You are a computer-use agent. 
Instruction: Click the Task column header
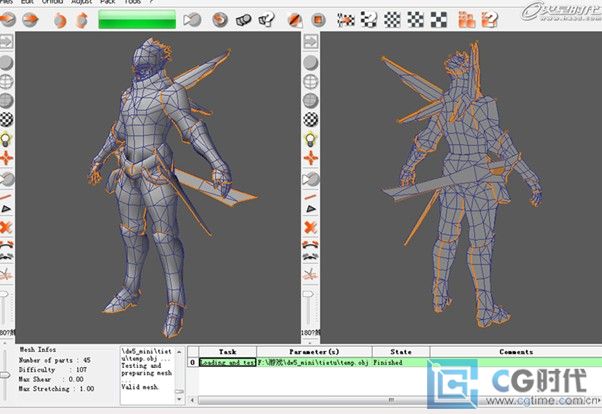[x=228, y=352]
